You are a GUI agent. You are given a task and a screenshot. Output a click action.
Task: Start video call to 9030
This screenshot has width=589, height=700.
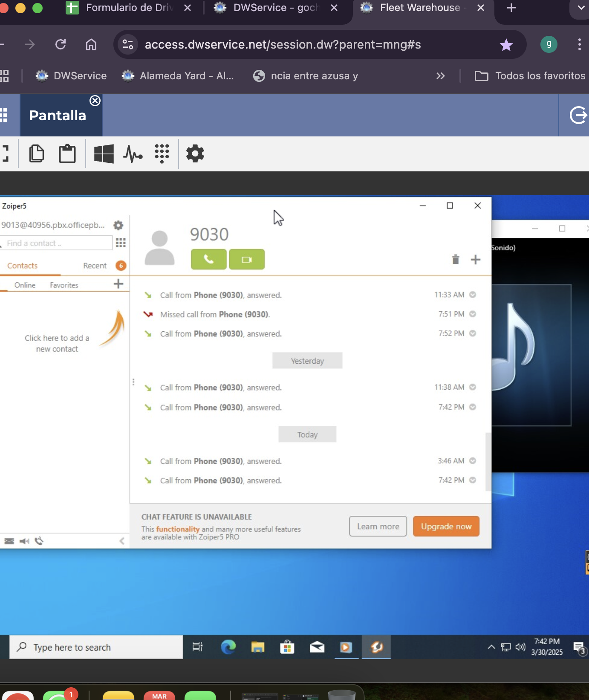pyautogui.click(x=247, y=259)
